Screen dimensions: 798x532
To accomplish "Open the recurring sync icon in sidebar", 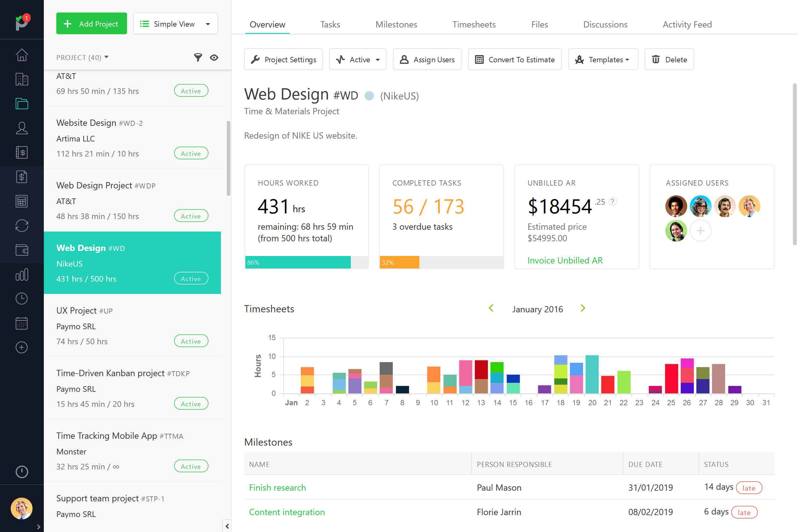I will (x=22, y=225).
